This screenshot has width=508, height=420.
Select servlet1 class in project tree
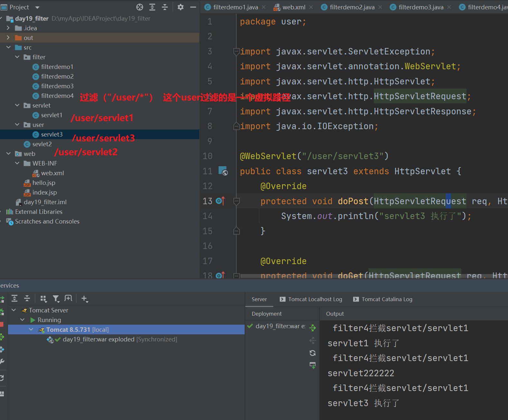coord(52,115)
